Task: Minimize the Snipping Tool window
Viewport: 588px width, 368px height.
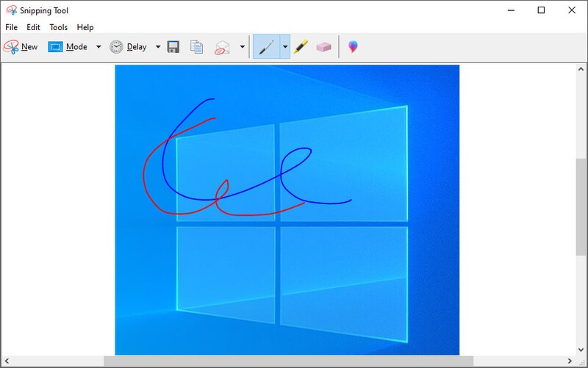Action: (511, 10)
